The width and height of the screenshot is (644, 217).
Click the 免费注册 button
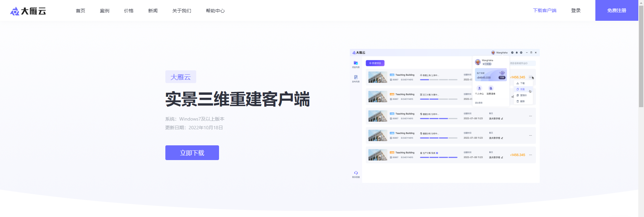click(x=617, y=10)
